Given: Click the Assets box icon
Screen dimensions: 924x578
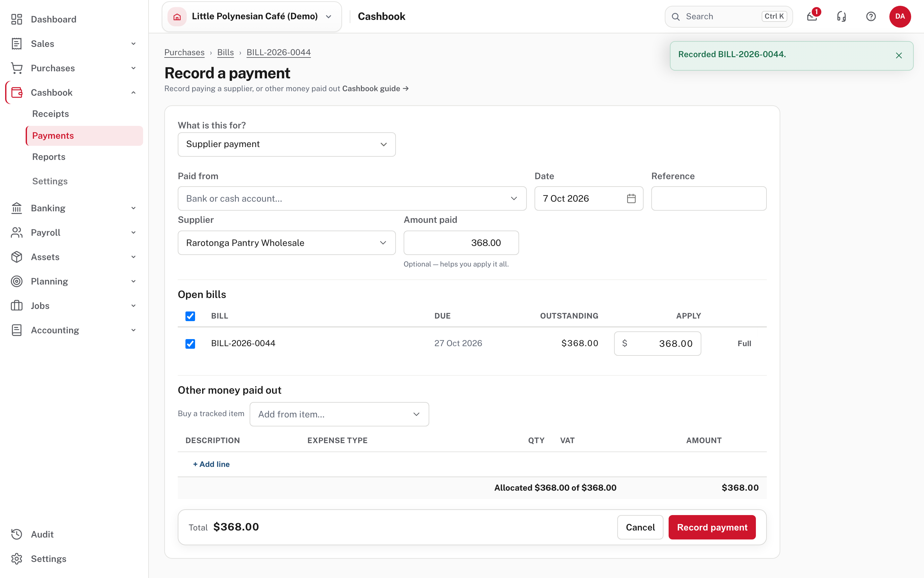Looking at the screenshot, I should click(x=16, y=257).
